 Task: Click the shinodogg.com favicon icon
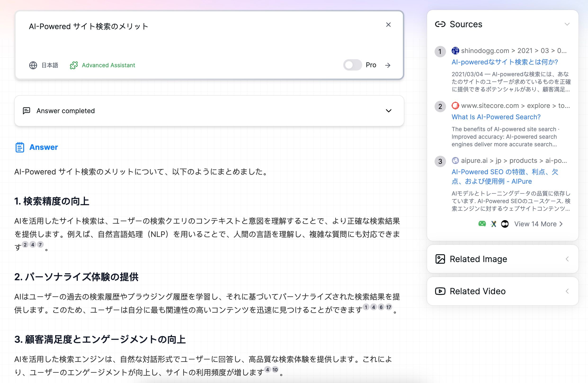coord(455,51)
